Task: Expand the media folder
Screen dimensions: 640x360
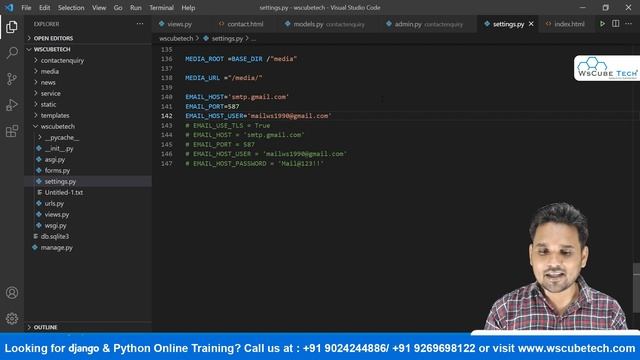Action: [88, 71]
